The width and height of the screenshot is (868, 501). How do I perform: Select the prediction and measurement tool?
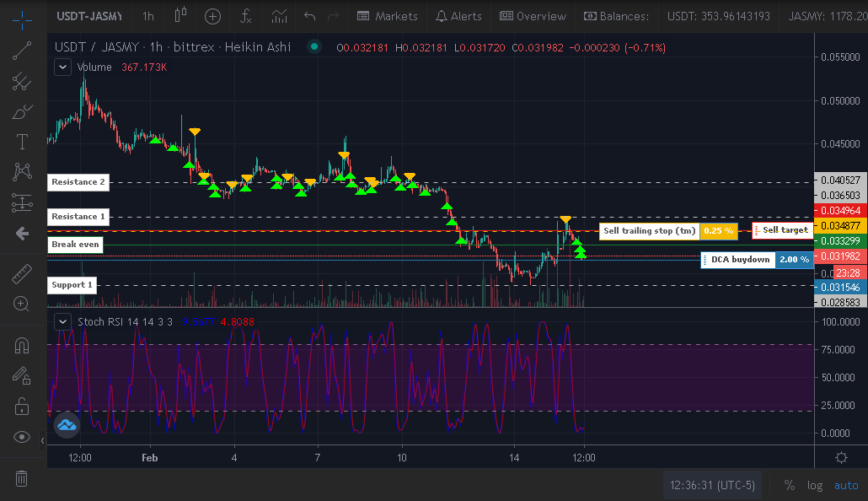(22, 202)
